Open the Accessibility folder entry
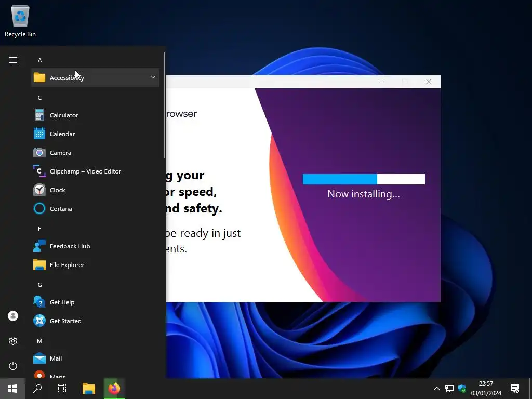Image resolution: width=532 pixels, height=399 pixels. [95, 77]
